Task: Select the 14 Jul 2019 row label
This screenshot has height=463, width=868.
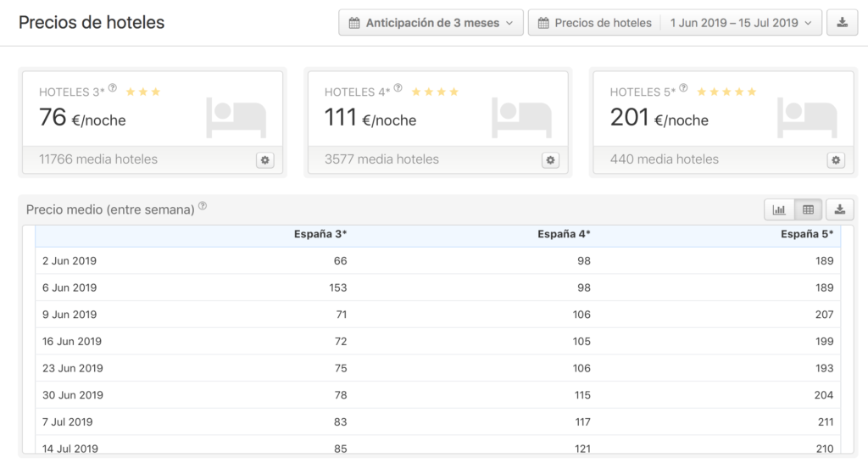Action: point(70,449)
